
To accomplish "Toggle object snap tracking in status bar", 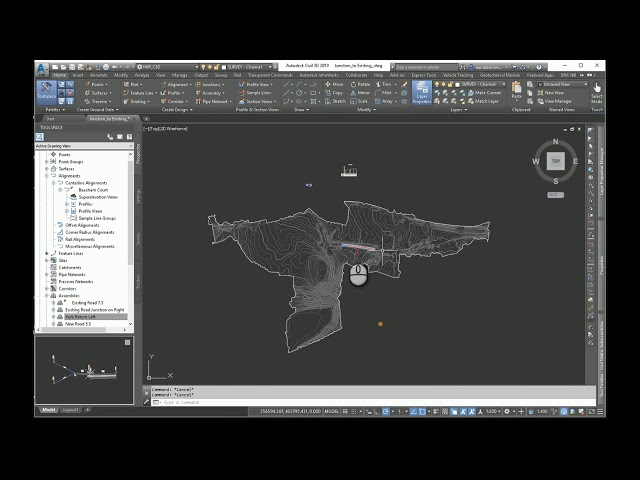I will [x=413, y=411].
